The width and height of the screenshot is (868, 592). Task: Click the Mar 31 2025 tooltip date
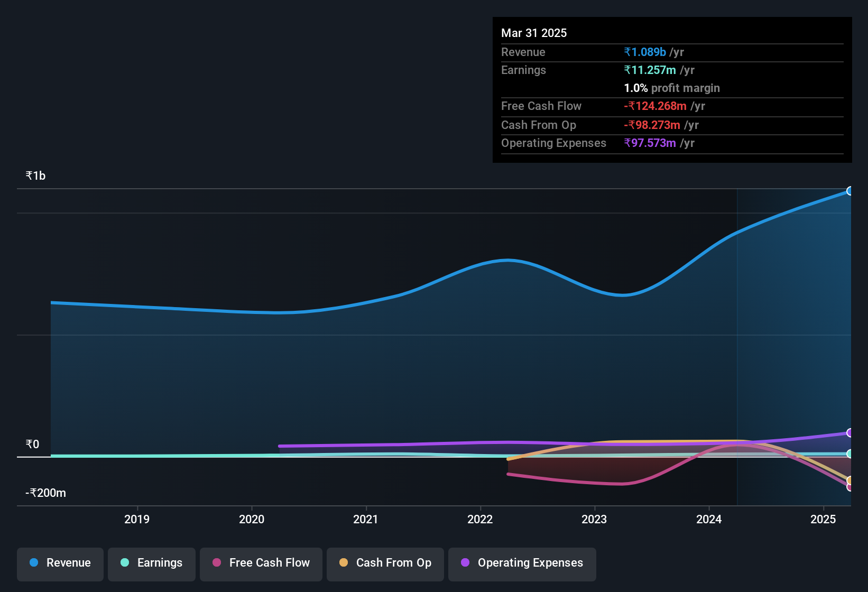[534, 33]
